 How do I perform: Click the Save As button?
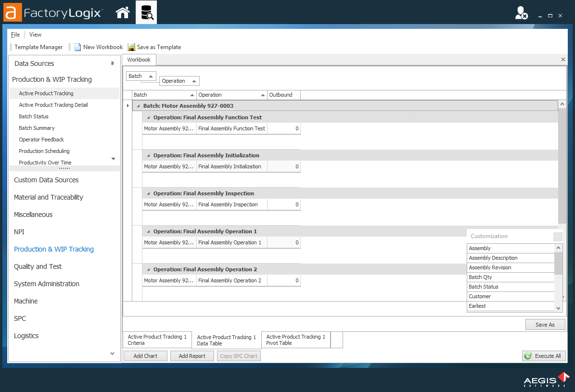(545, 325)
